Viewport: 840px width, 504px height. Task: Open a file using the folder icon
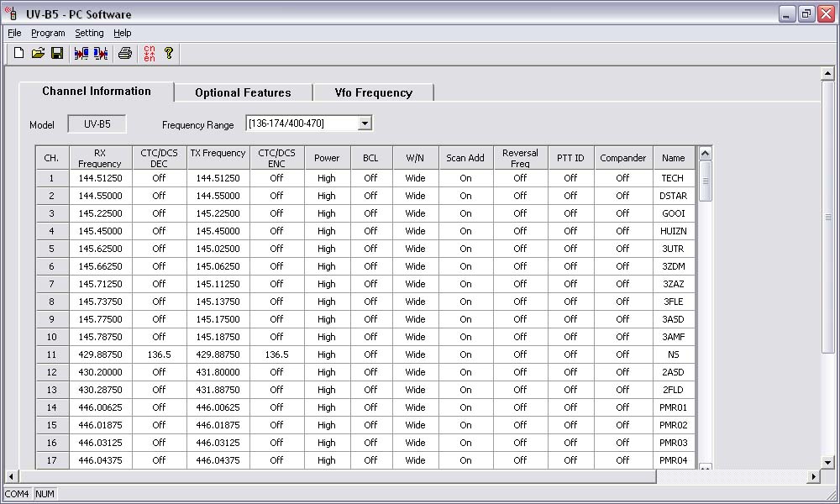[38, 54]
